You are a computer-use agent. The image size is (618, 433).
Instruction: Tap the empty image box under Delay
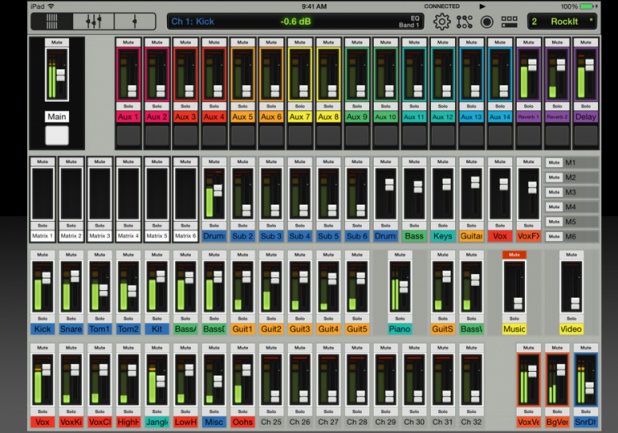(x=585, y=136)
